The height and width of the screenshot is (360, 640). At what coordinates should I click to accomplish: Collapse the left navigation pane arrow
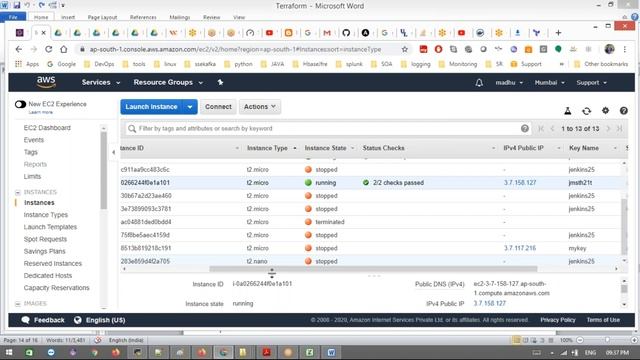pos(113,152)
